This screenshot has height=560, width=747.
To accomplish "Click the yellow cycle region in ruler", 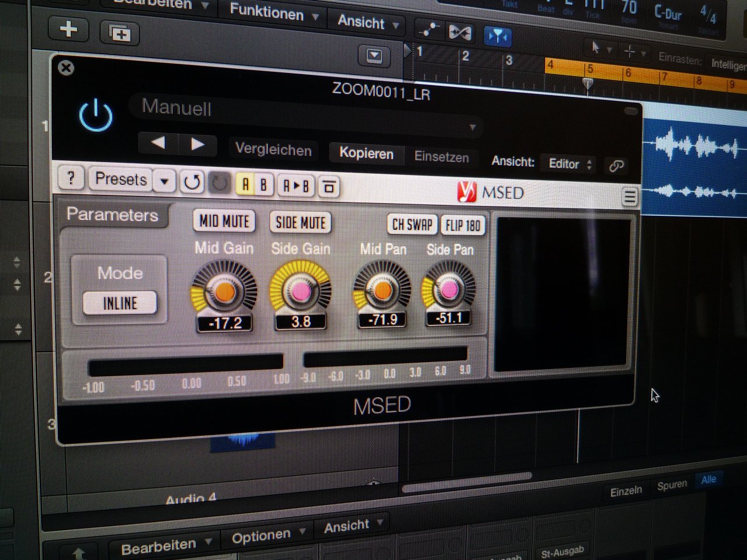I will [645, 74].
